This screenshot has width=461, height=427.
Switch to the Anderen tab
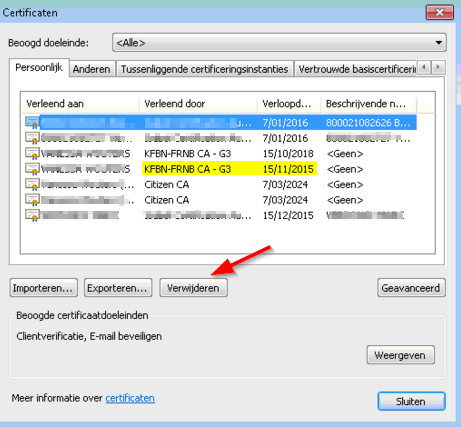92,69
